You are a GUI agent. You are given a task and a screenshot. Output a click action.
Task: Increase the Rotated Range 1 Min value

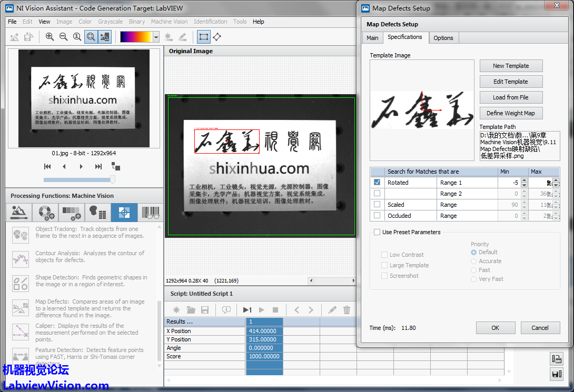click(x=524, y=180)
